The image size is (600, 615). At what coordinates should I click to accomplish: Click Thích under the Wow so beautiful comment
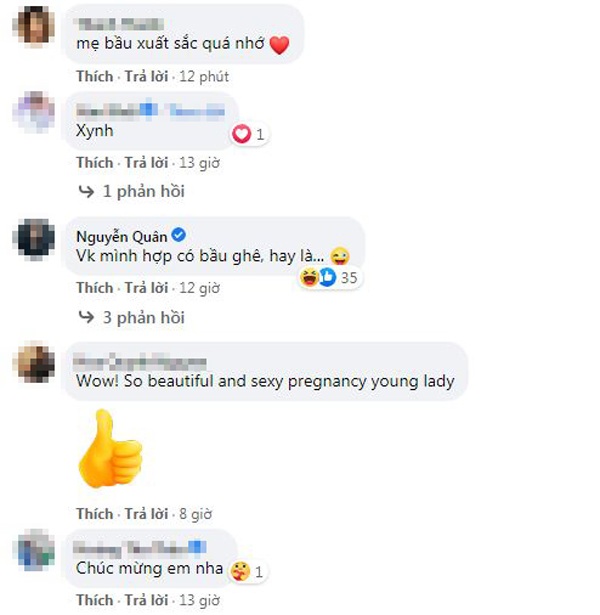click(x=95, y=514)
